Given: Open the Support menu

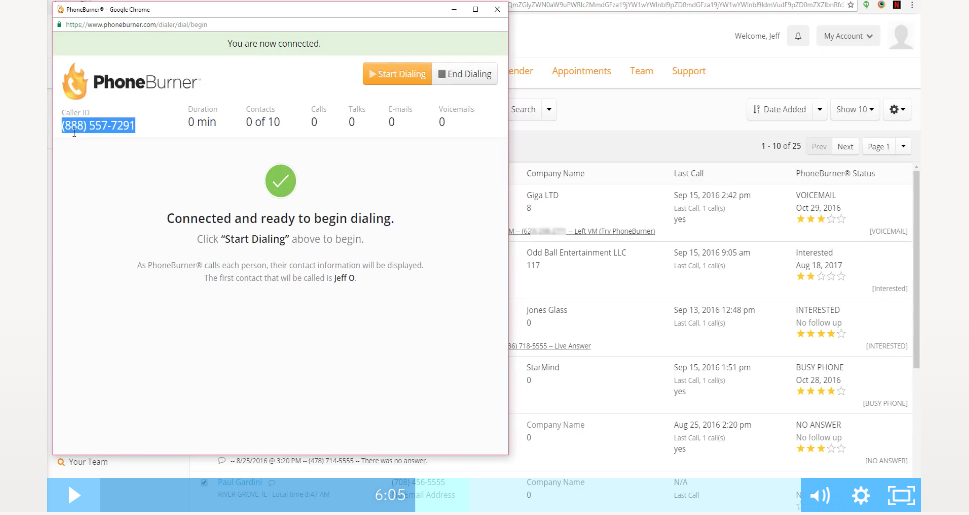Looking at the screenshot, I should [688, 70].
